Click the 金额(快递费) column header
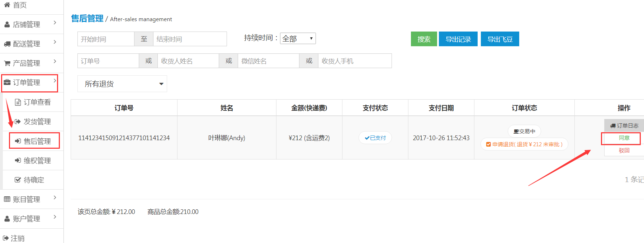The height and width of the screenshot is (243, 644). (309, 108)
